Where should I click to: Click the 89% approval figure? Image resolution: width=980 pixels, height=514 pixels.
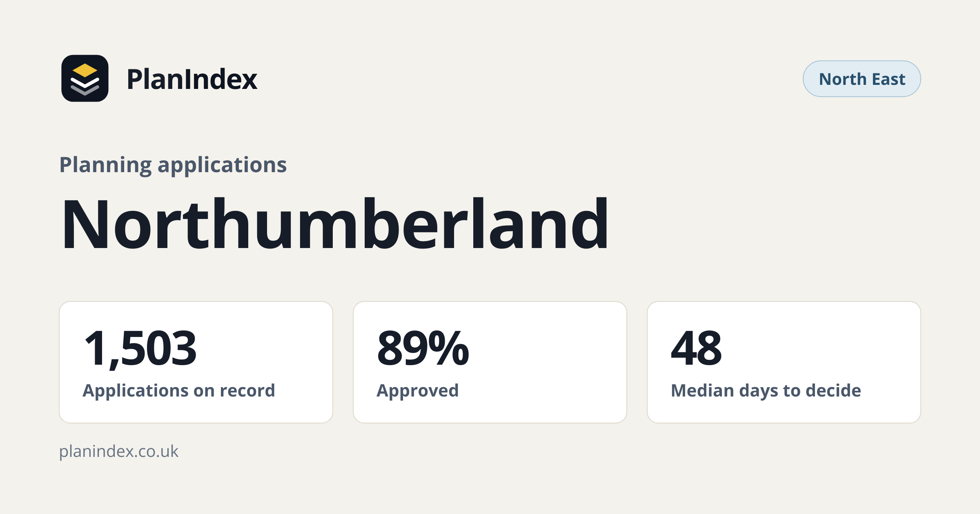pos(423,348)
